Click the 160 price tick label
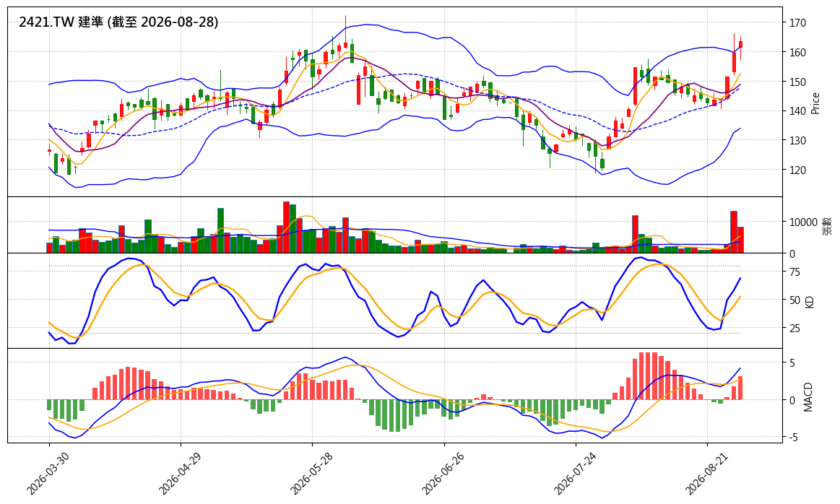Image resolution: width=840 pixels, height=504 pixels. coord(797,53)
